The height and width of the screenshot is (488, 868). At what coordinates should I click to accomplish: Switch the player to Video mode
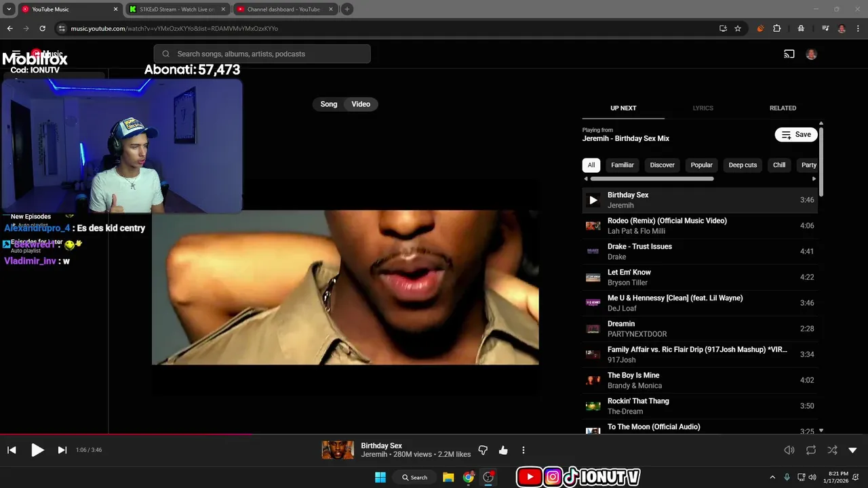361,104
